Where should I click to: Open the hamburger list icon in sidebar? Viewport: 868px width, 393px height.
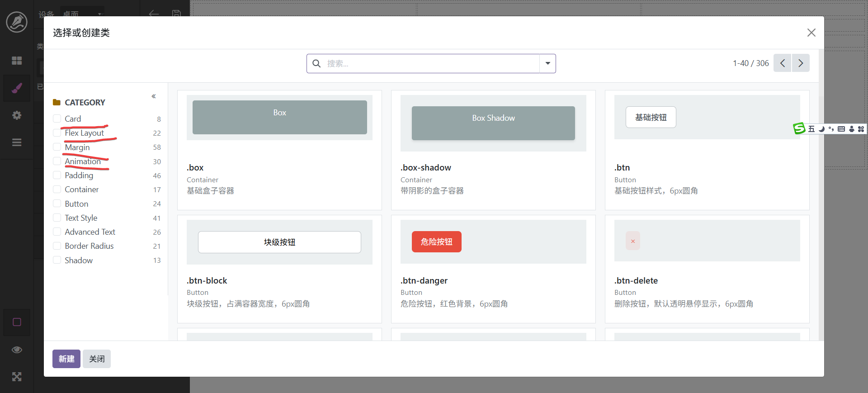click(x=17, y=142)
